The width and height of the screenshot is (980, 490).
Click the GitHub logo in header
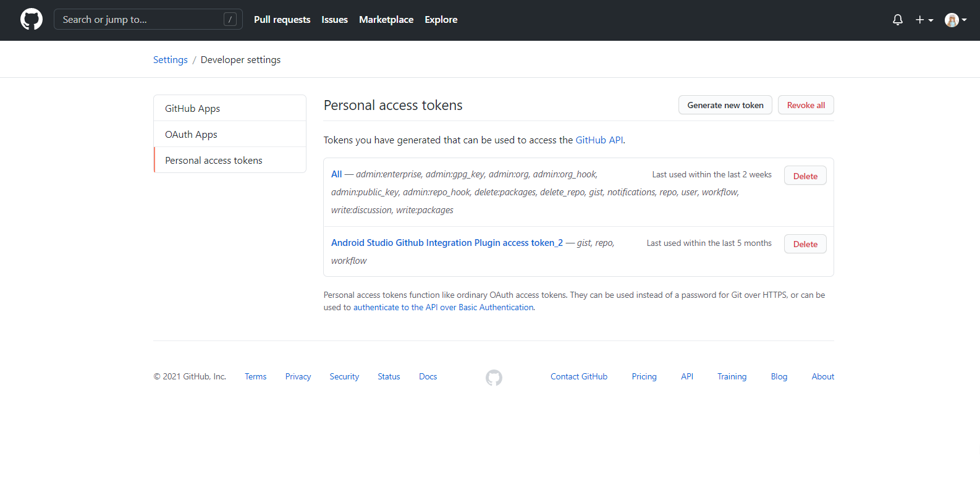(32, 20)
